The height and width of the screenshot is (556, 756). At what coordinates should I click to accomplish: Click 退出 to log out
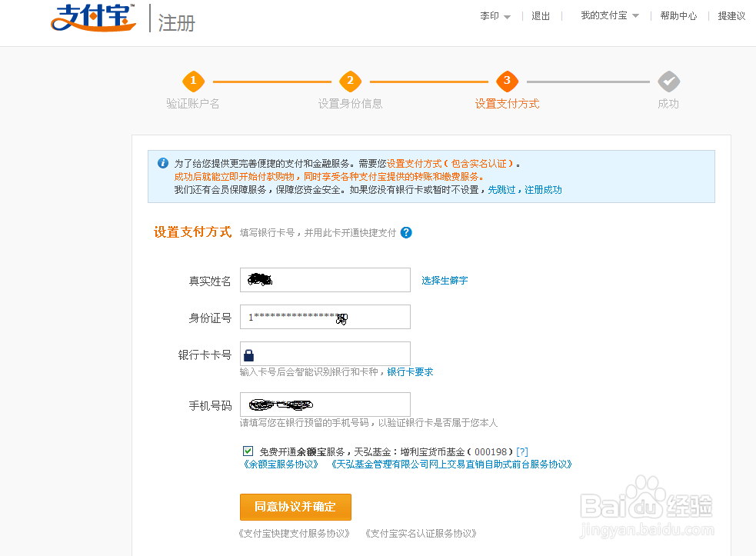(541, 16)
